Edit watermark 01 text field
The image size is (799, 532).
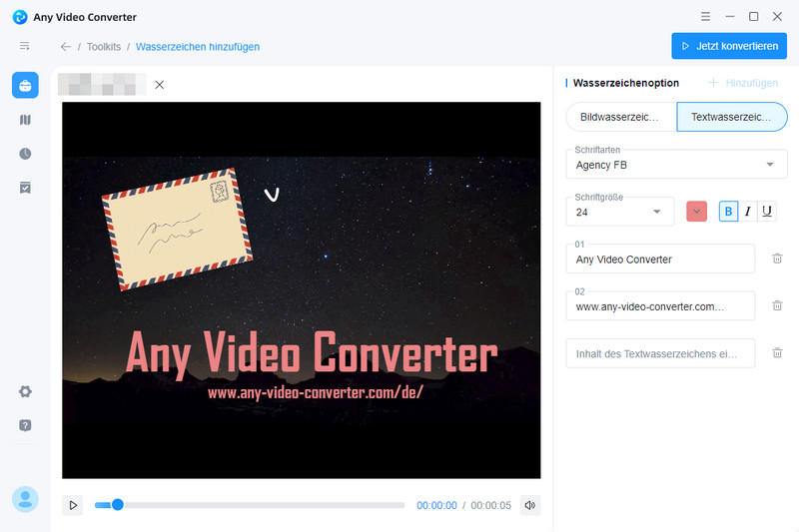coord(660,259)
